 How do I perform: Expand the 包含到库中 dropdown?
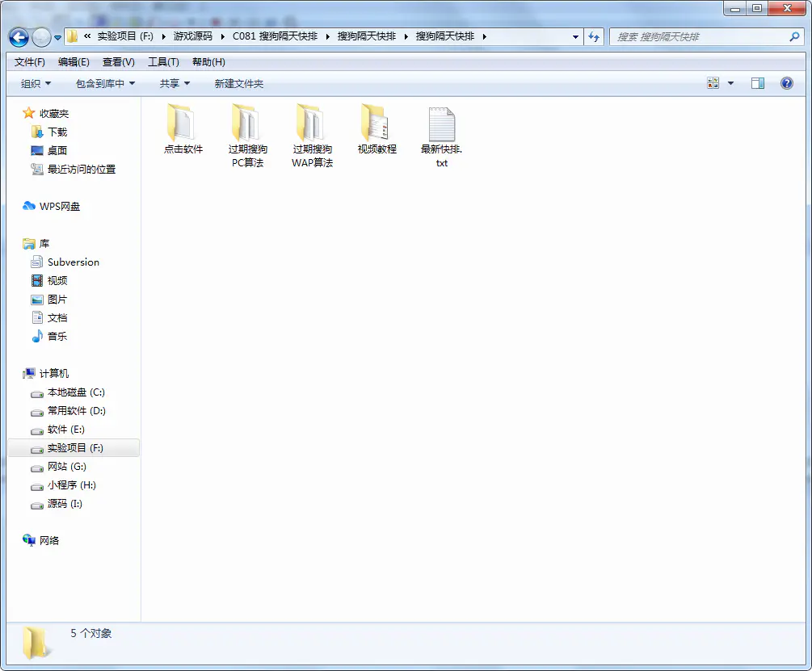pos(105,84)
